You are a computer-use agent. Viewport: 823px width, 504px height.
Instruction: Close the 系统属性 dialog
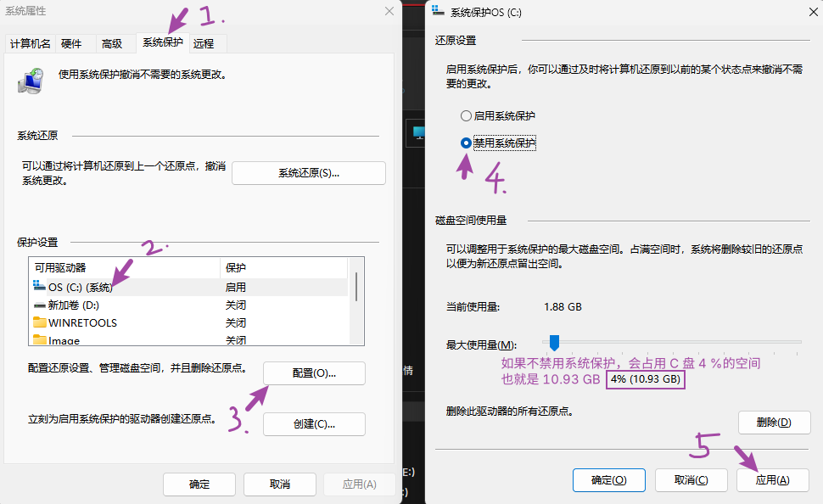[x=389, y=11]
